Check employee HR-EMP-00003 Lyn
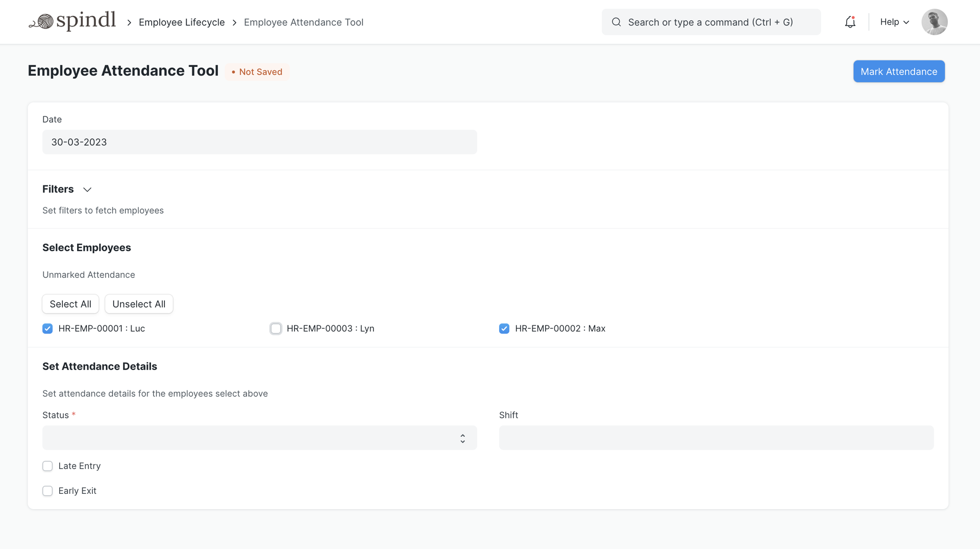 point(276,328)
